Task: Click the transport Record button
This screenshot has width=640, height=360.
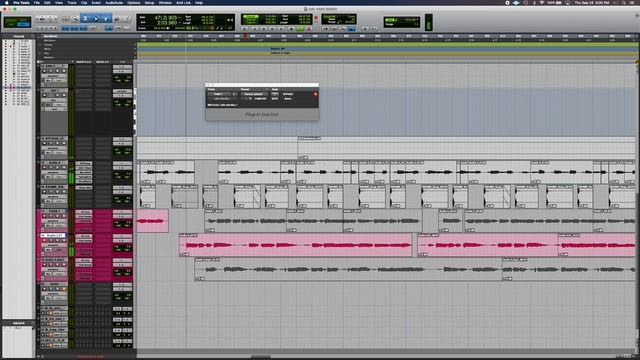Action: pos(309,29)
